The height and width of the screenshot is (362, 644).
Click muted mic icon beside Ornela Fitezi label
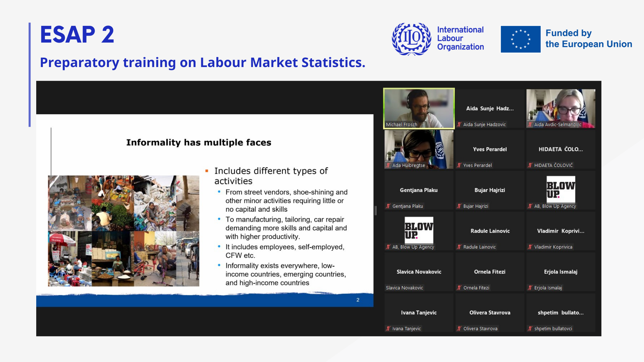pos(459,288)
